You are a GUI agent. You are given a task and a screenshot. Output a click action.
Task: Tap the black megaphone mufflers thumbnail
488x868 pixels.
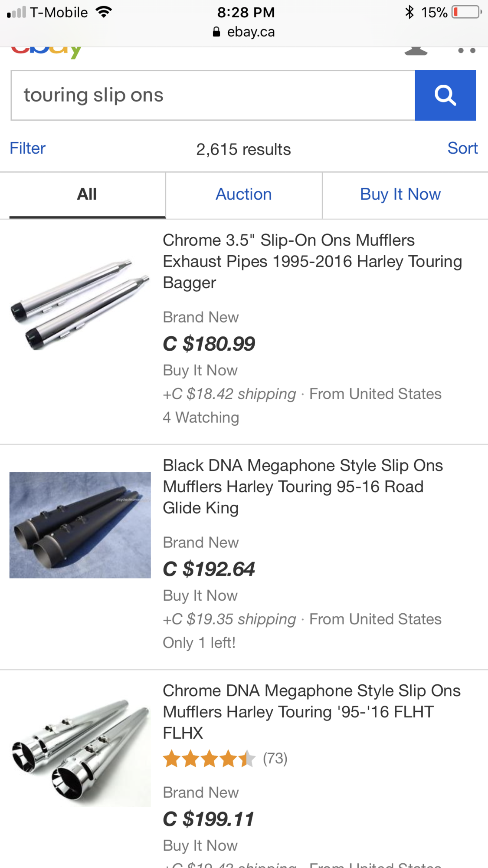coord(80,525)
